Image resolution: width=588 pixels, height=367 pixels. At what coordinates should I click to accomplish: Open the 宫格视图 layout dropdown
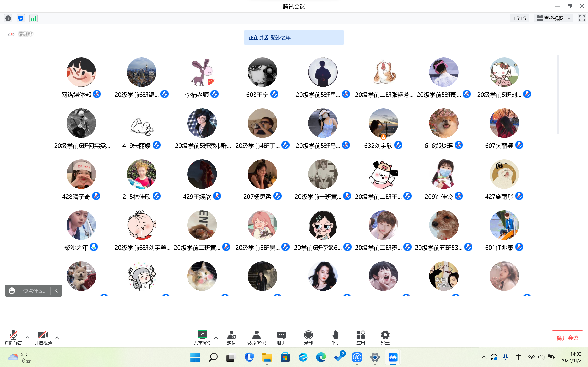pyautogui.click(x=554, y=18)
